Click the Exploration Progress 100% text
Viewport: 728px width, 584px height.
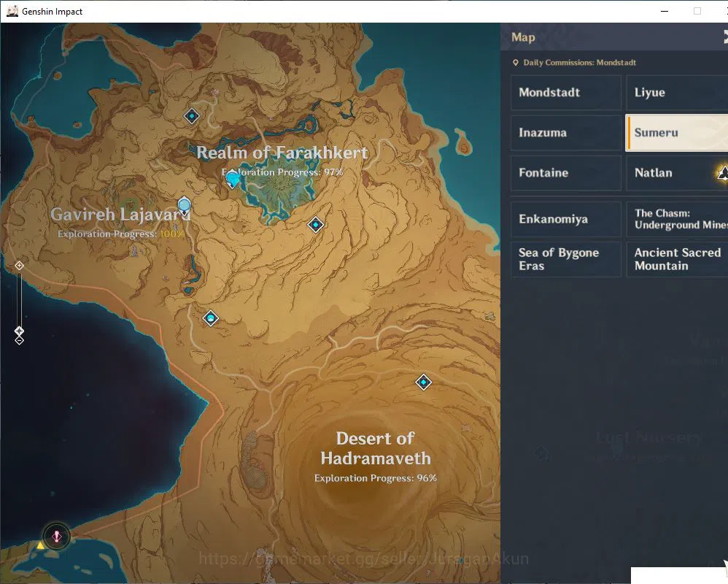(121, 234)
